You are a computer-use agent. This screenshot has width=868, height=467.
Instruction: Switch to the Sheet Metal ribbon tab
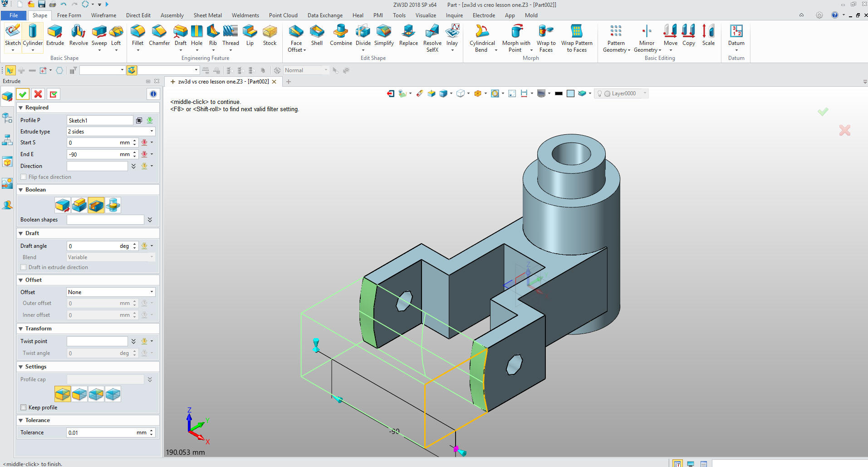click(207, 15)
